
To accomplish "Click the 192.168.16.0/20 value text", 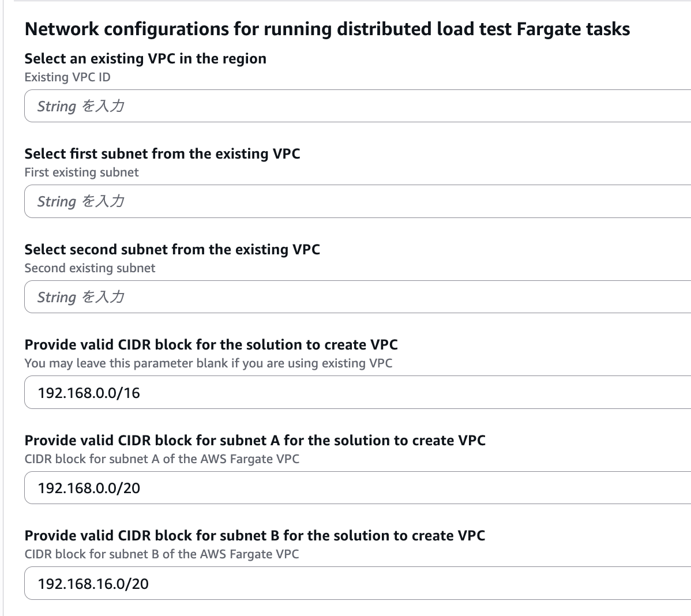I will (x=93, y=584).
